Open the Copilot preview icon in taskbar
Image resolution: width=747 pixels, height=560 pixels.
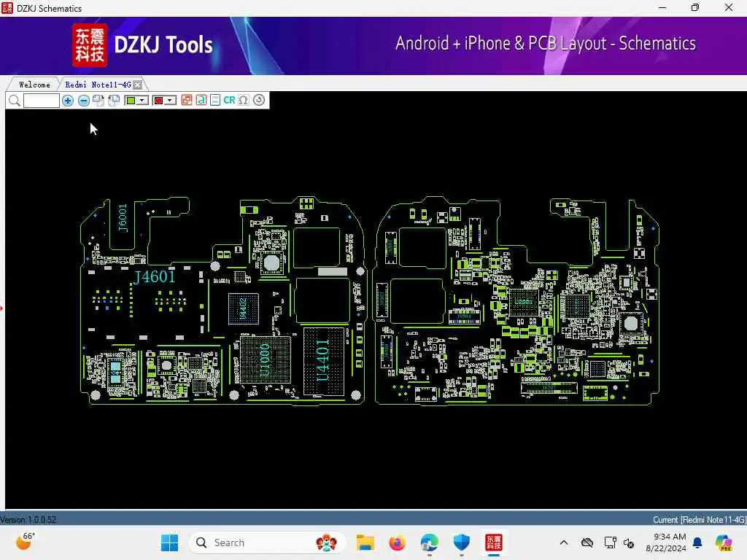pyautogui.click(x=724, y=542)
